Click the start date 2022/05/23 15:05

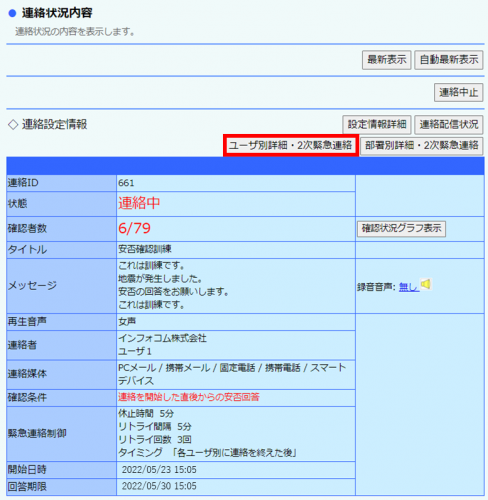tap(159, 470)
